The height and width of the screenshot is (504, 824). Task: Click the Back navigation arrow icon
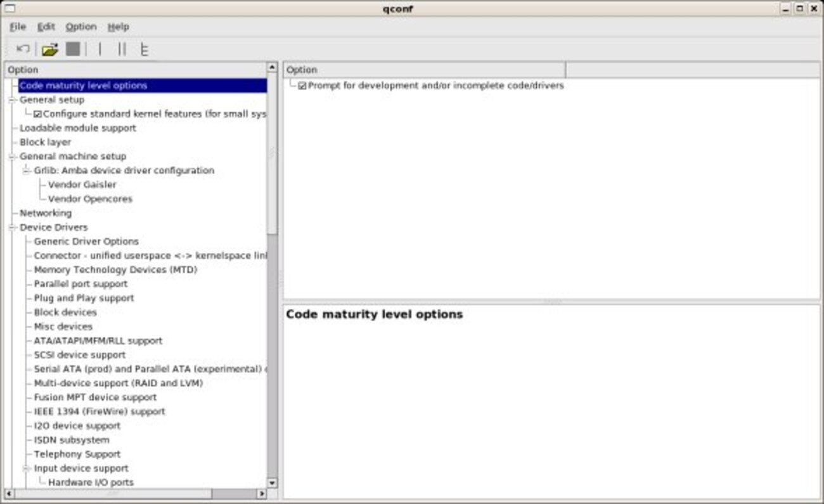[x=22, y=48]
